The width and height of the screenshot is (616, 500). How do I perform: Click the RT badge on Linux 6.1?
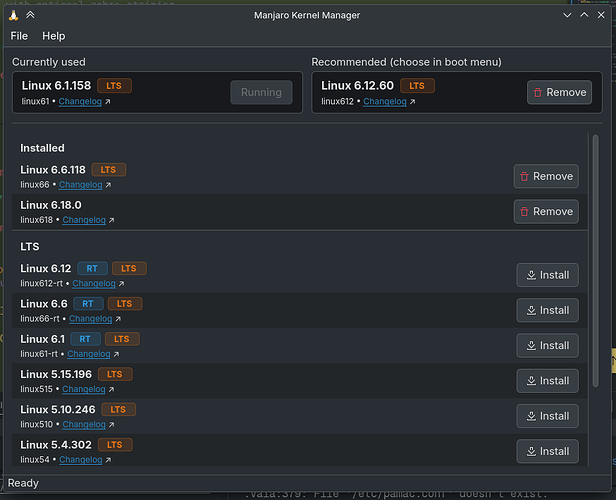[x=83, y=339]
